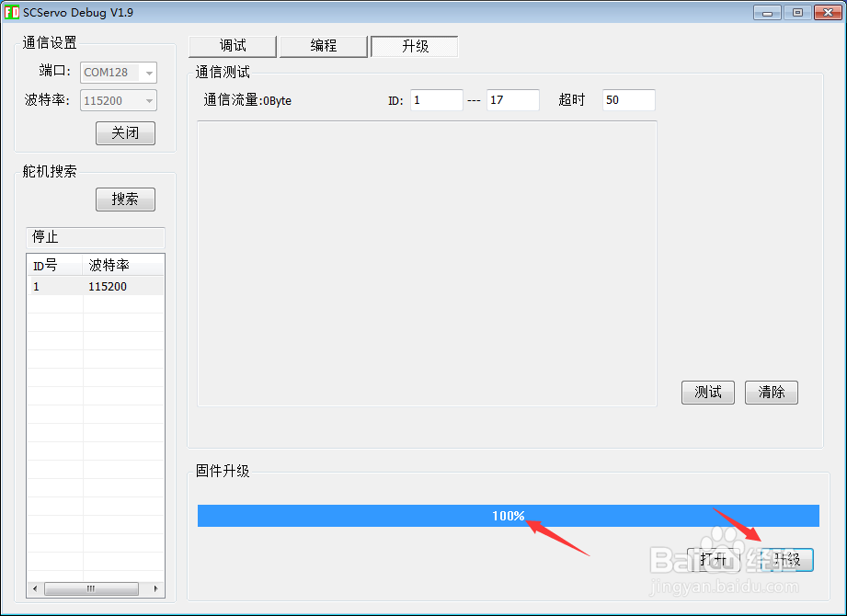Open the 端口 COM128 dropdown
This screenshot has height=616, width=847.
[119, 73]
